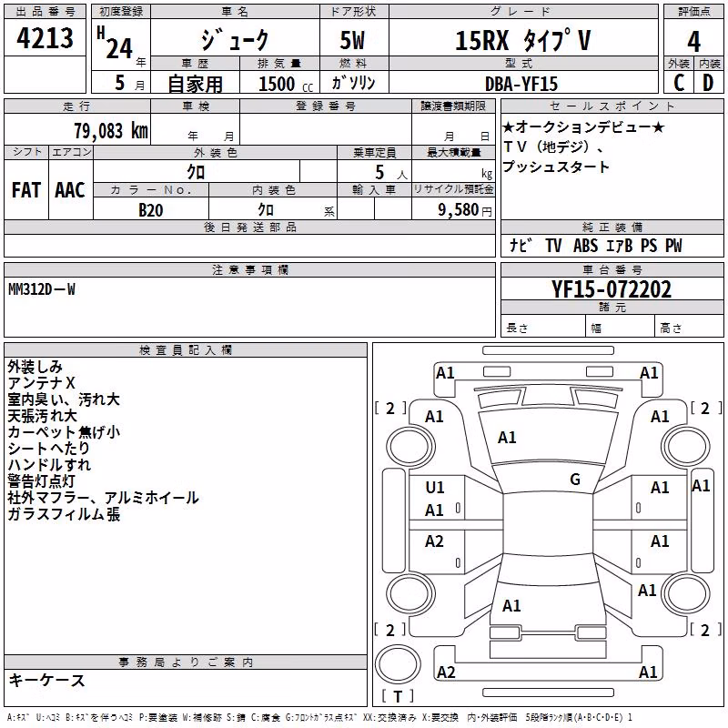
Task: Click the interior grade D
Action: (708, 83)
